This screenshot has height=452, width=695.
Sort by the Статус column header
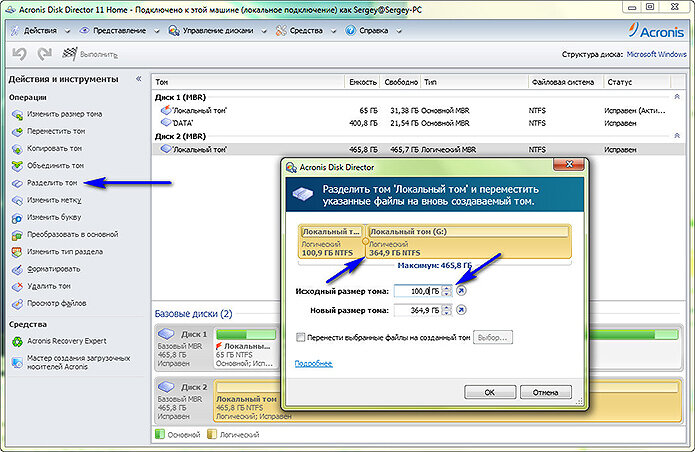click(636, 82)
